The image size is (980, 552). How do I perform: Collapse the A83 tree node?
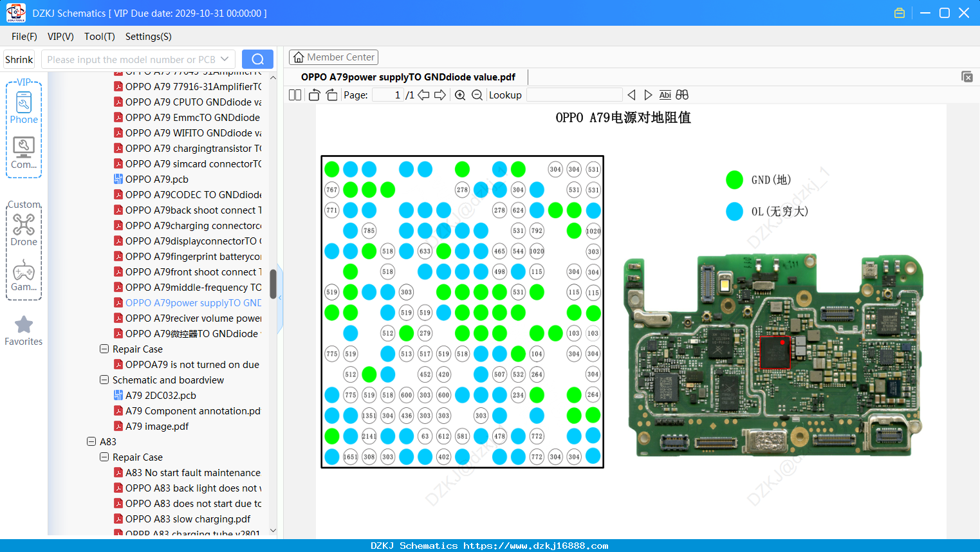91,442
